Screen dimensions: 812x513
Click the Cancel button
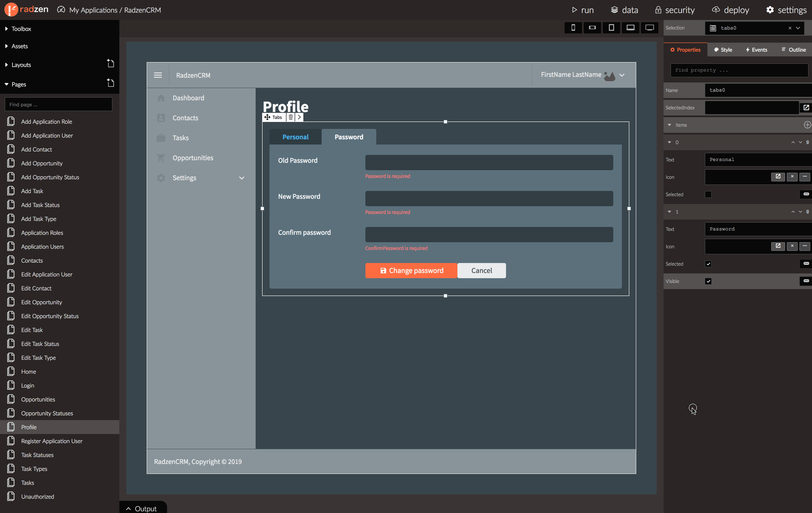482,270
